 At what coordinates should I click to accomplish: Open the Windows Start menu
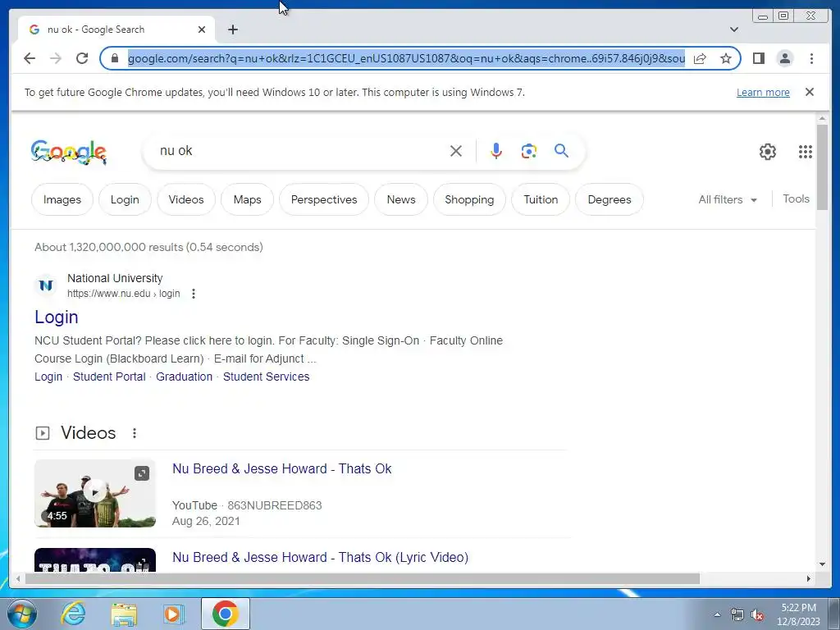point(21,614)
